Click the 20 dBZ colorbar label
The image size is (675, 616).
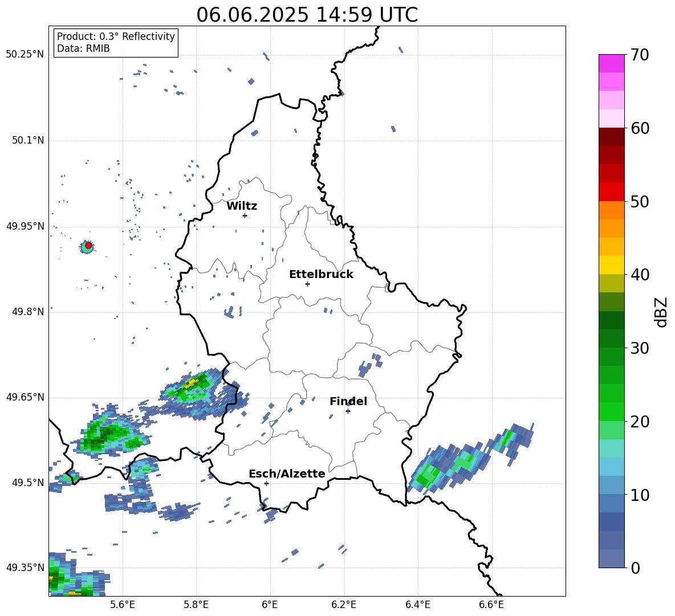tap(640, 422)
